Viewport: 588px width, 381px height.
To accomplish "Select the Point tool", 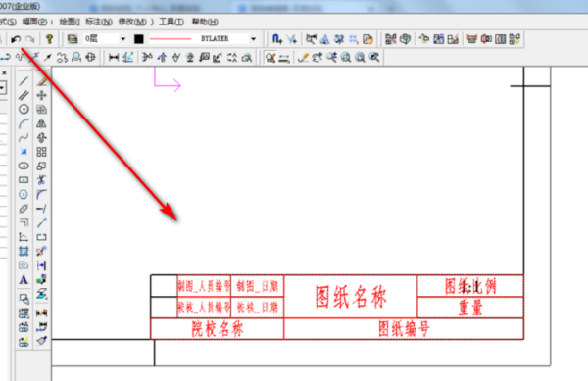I will pos(24,152).
